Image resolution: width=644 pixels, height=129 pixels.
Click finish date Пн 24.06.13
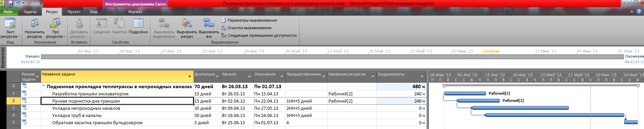[270, 115]
